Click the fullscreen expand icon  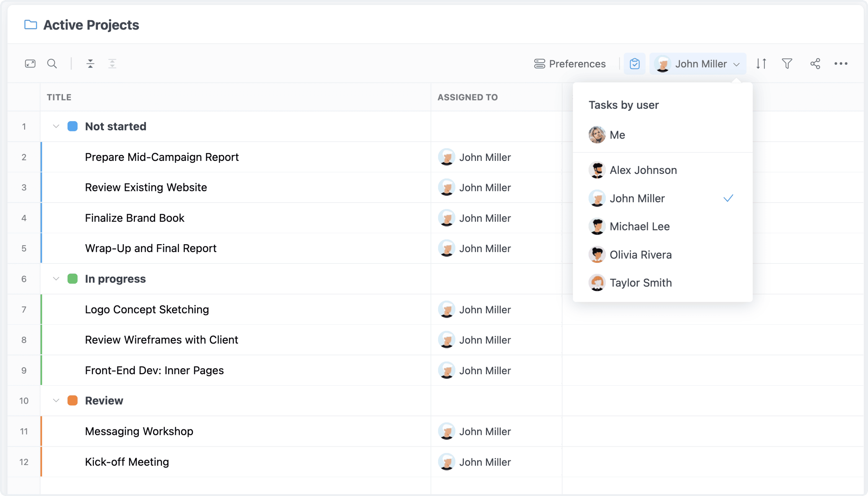30,64
